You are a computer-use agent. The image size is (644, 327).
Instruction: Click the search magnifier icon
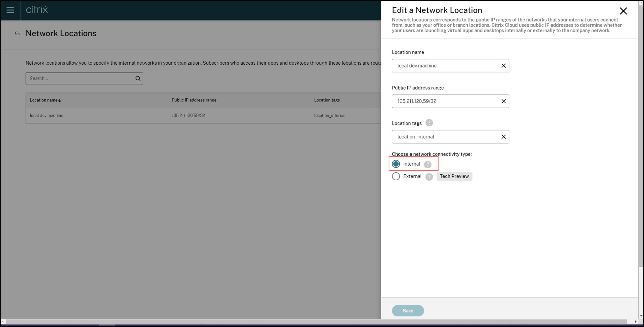tap(138, 79)
